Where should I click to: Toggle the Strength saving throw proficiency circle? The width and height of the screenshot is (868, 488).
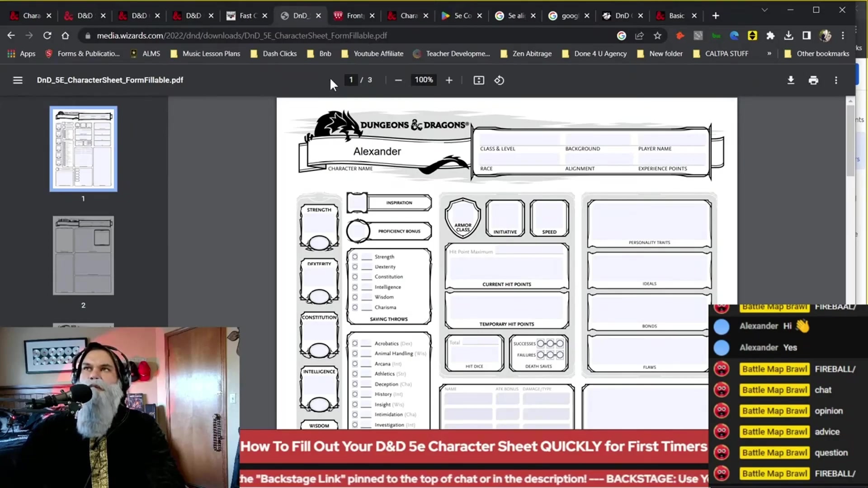[x=355, y=257]
